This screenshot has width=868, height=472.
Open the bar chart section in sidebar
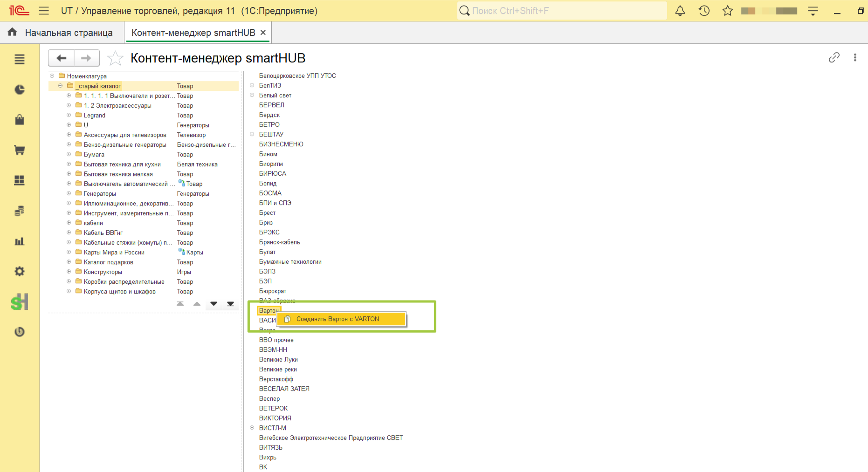(x=20, y=241)
